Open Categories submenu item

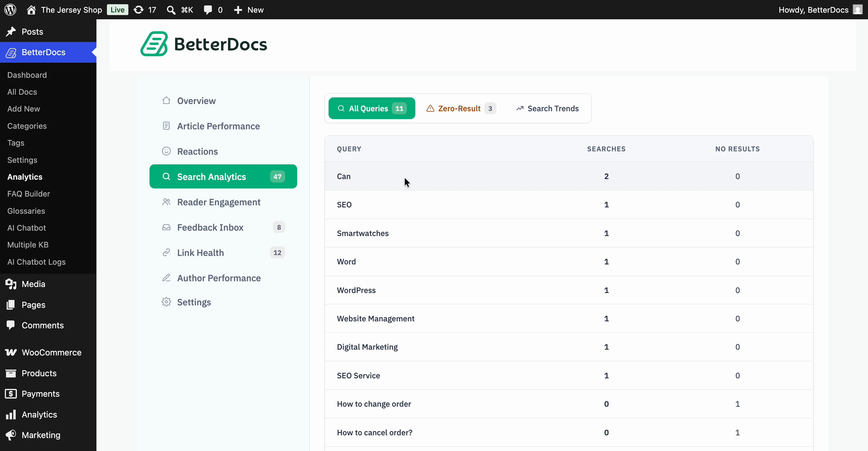pos(27,126)
